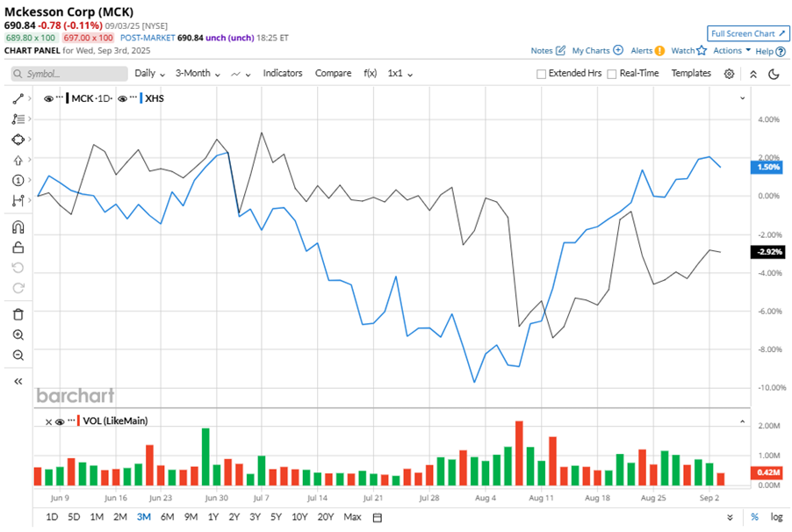
Task: Click the Full Screen Chart button
Action: tap(748, 34)
